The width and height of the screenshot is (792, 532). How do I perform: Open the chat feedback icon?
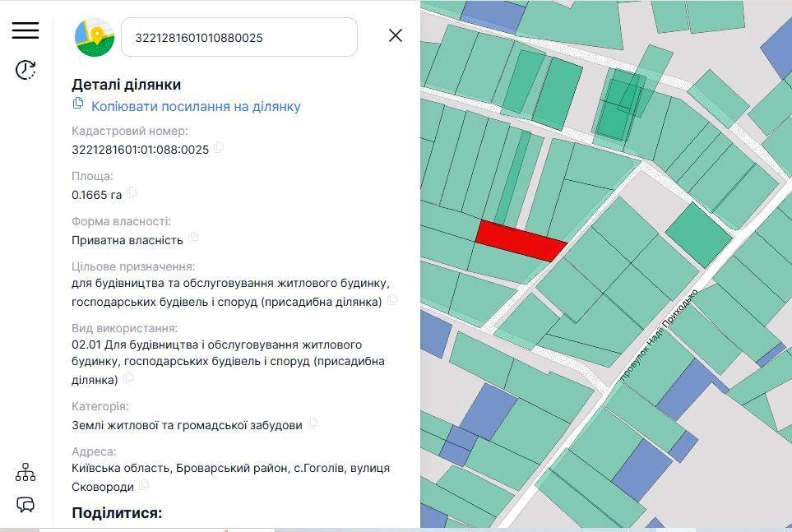pyautogui.click(x=25, y=504)
